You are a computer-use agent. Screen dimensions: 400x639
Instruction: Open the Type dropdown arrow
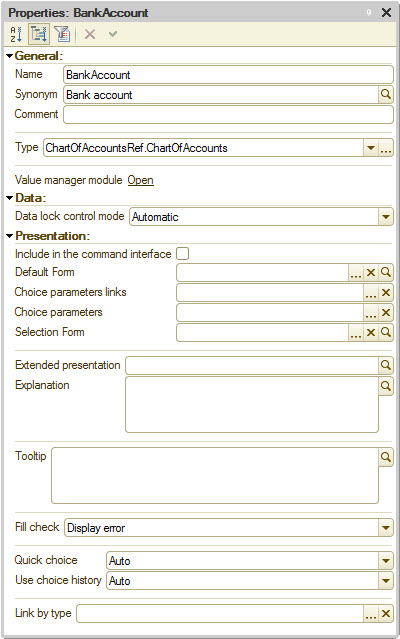(371, 148)
